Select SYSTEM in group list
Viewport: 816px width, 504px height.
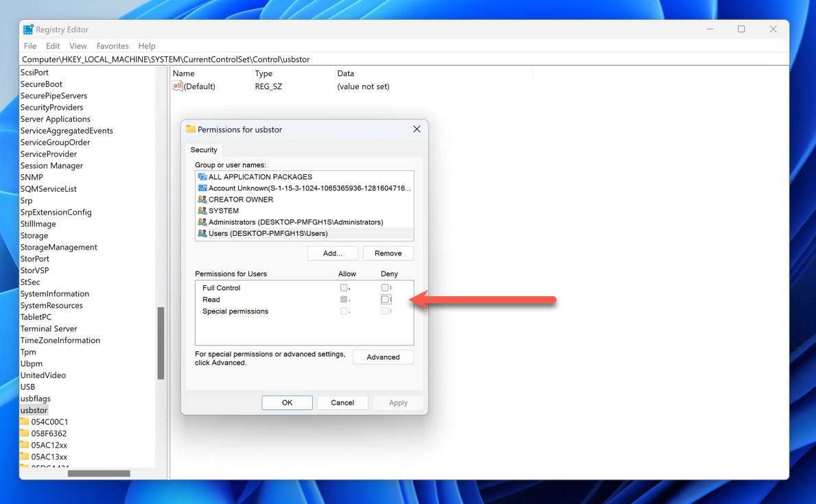305,211
